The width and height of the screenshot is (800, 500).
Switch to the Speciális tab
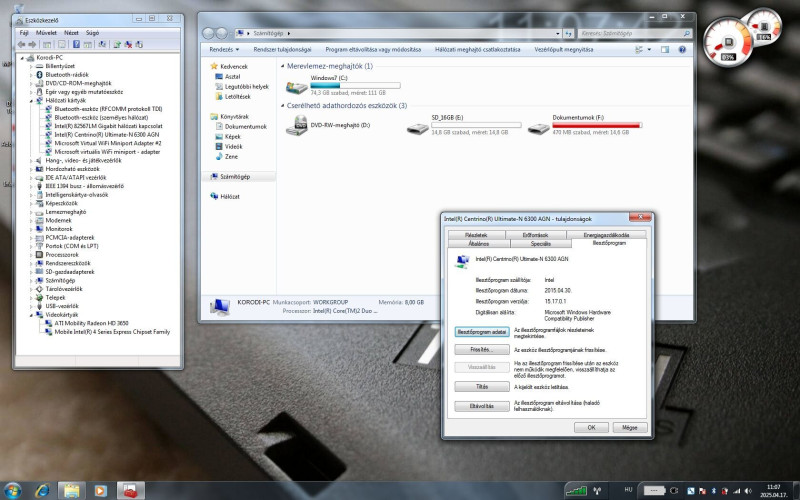pos(540,244)
